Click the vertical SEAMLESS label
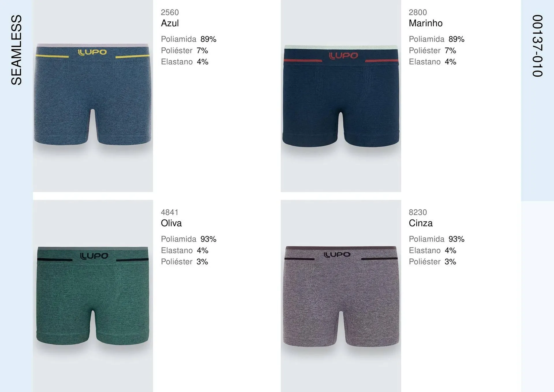The width and height of the screenshot is (554, 392). pyautogui.click(x=16, y=50)
